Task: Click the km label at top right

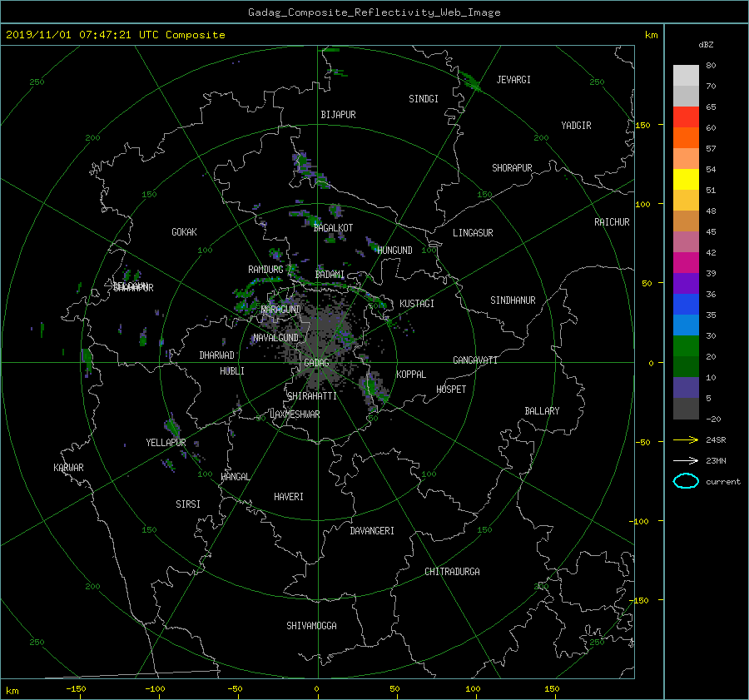Action: click(651, 35)
